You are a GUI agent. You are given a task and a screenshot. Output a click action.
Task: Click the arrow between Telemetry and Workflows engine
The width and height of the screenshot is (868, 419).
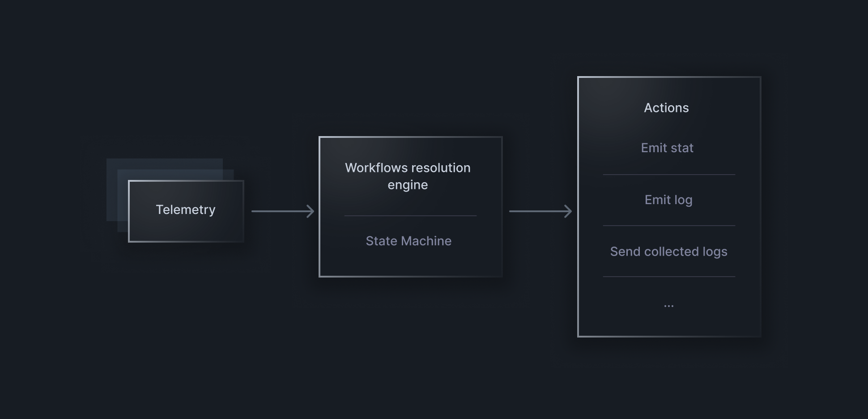pyautogui.click(x=282, y=210)
